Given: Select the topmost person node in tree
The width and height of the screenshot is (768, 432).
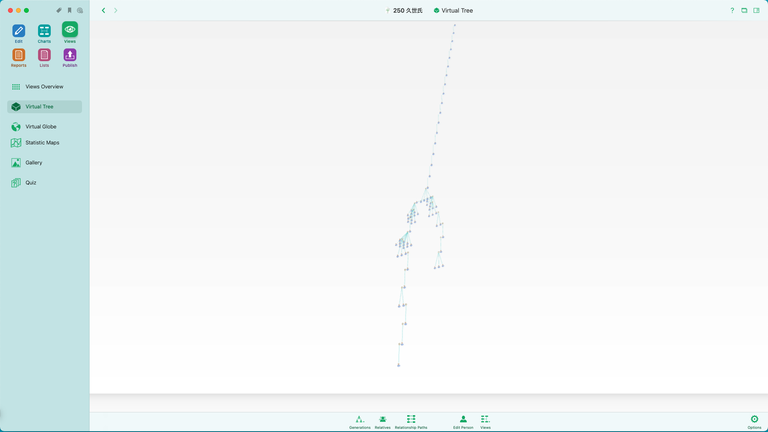Looking at the screenshot, I should coord(455,25).
